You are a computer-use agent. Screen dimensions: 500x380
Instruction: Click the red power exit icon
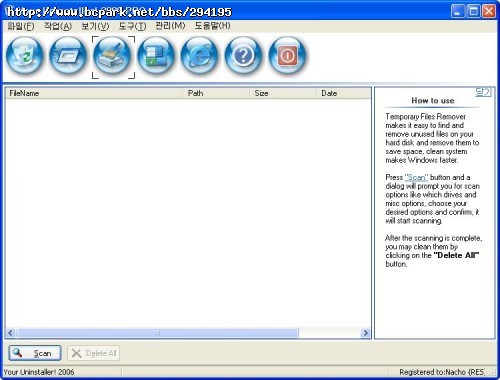click(287, 55)
